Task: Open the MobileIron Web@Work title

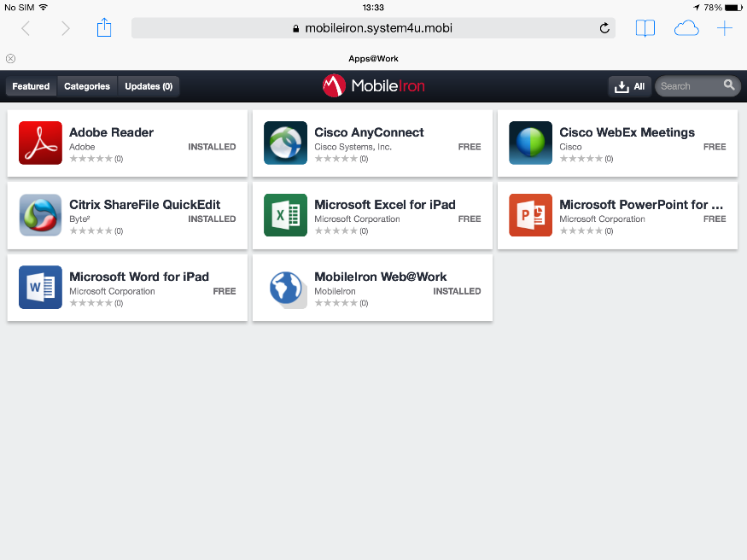Action: 380,277
